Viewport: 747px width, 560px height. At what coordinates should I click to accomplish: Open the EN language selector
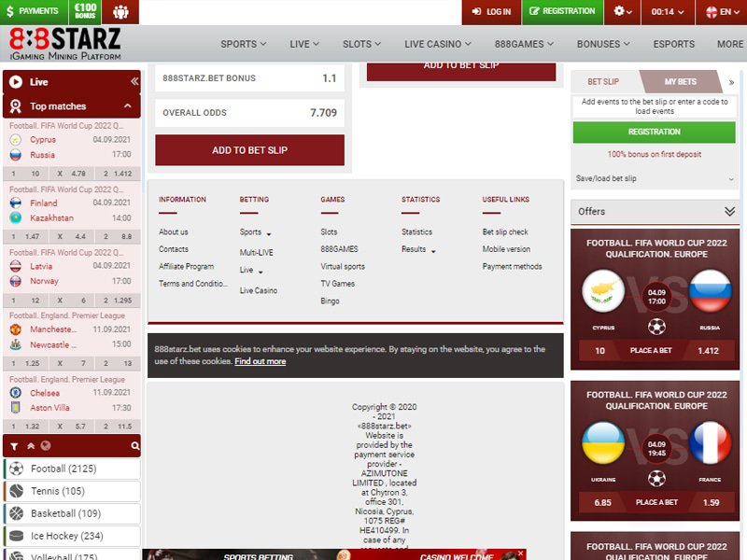click(721, 11)
